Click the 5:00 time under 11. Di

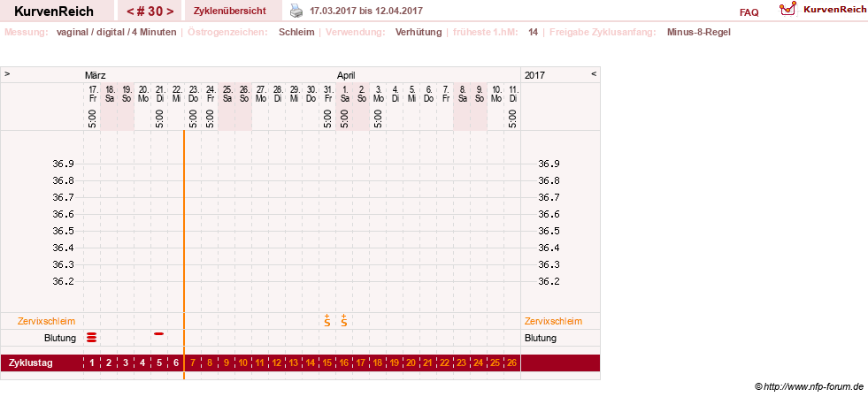pos(512,118)
